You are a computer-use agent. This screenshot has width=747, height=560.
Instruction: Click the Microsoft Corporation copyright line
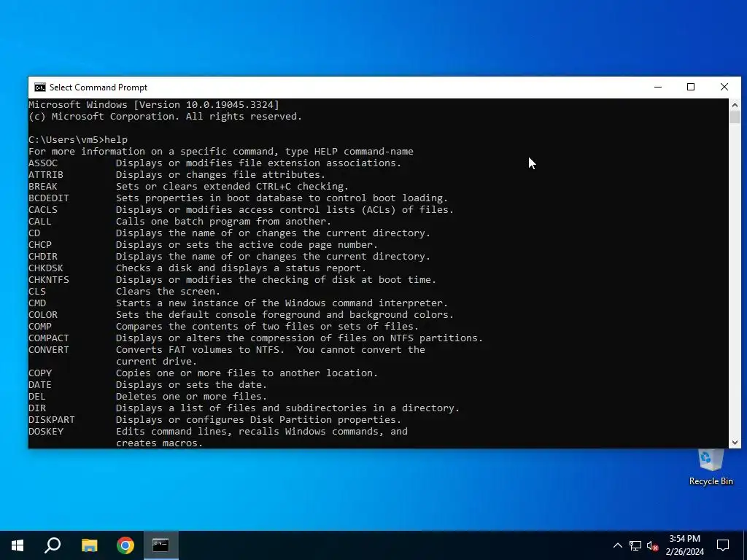click(x=166, y=116)
